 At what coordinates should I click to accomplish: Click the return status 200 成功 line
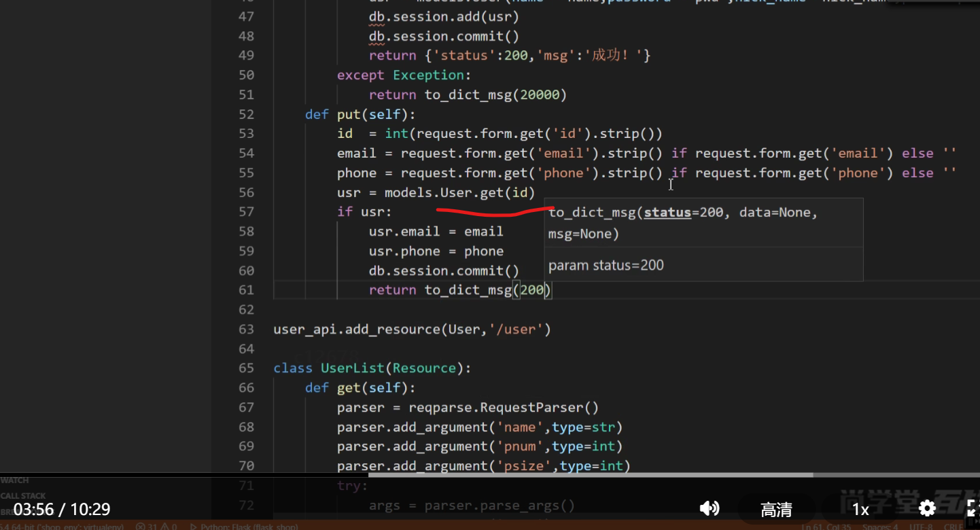pos(510,56)
